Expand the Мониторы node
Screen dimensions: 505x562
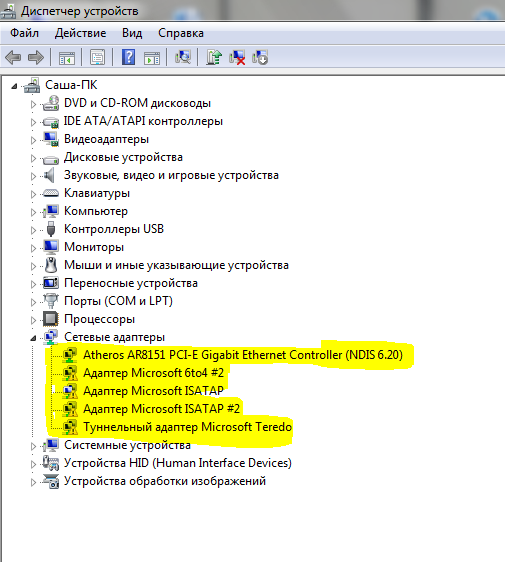click(33, 248)
